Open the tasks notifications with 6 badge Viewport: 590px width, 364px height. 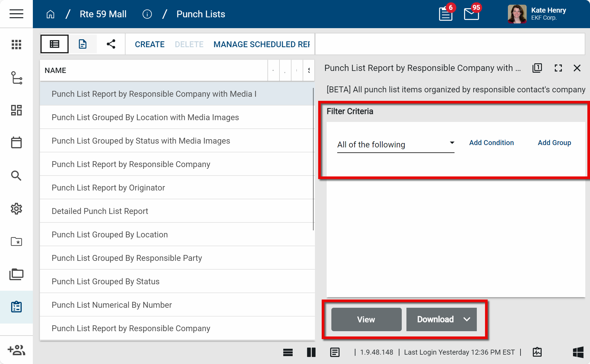(445, 14)
